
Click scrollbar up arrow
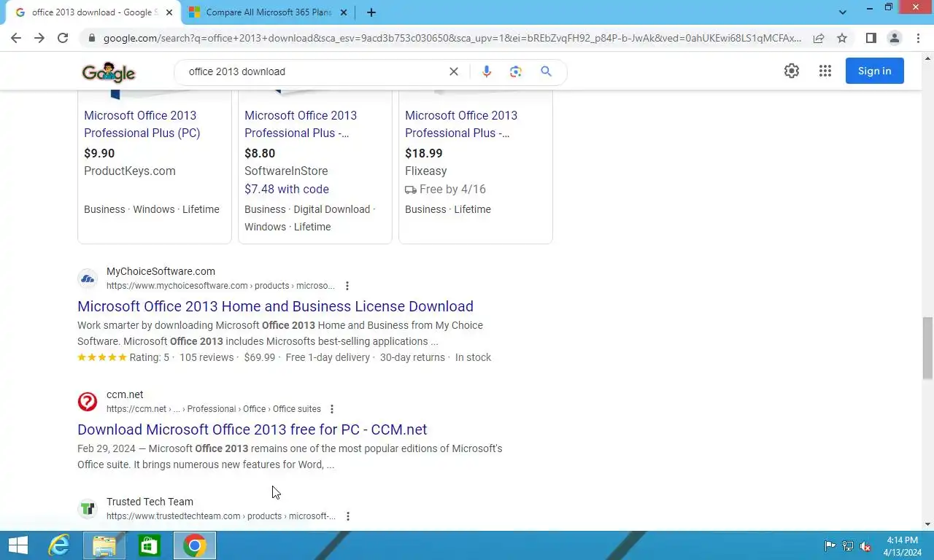(927, 58)
